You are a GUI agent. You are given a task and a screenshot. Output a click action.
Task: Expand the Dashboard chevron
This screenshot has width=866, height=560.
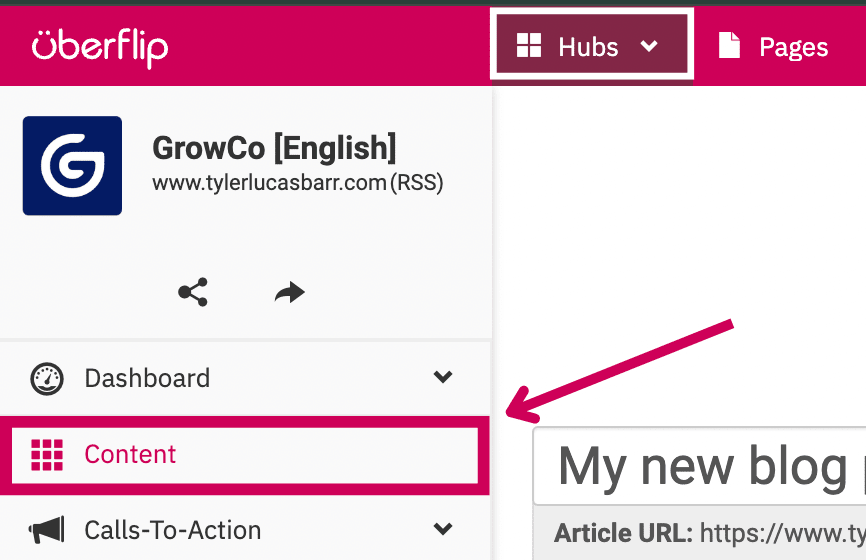[x=443, y=377]
